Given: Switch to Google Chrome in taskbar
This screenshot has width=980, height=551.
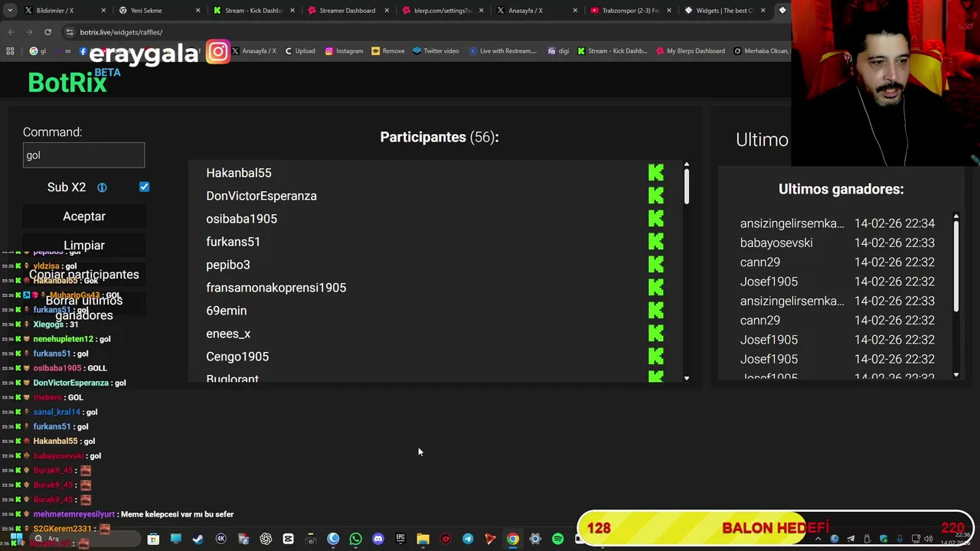Looking at the screenshot, I should coord(513,539).
